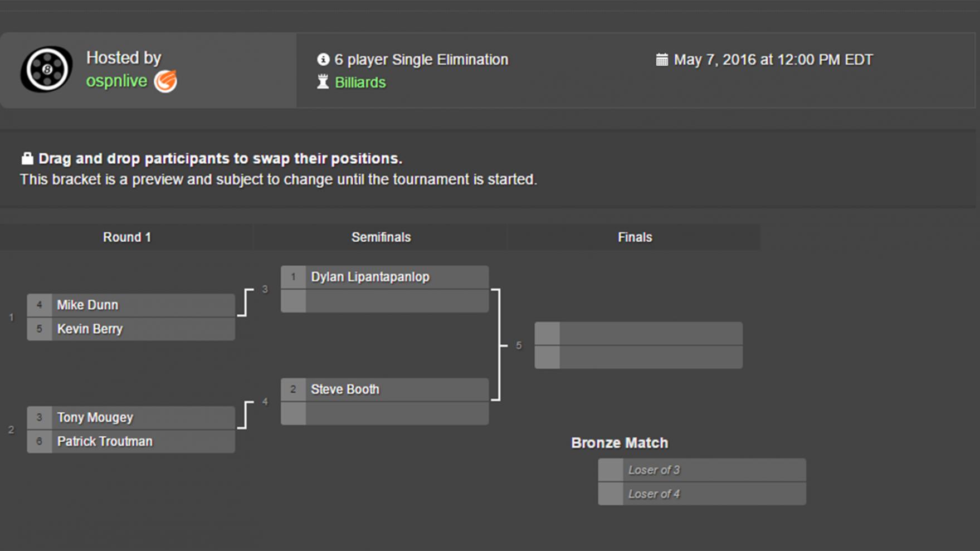Screen dimensions: 980x551
Task: Click the info icon beside 6 player
Action: click(323, 60)
